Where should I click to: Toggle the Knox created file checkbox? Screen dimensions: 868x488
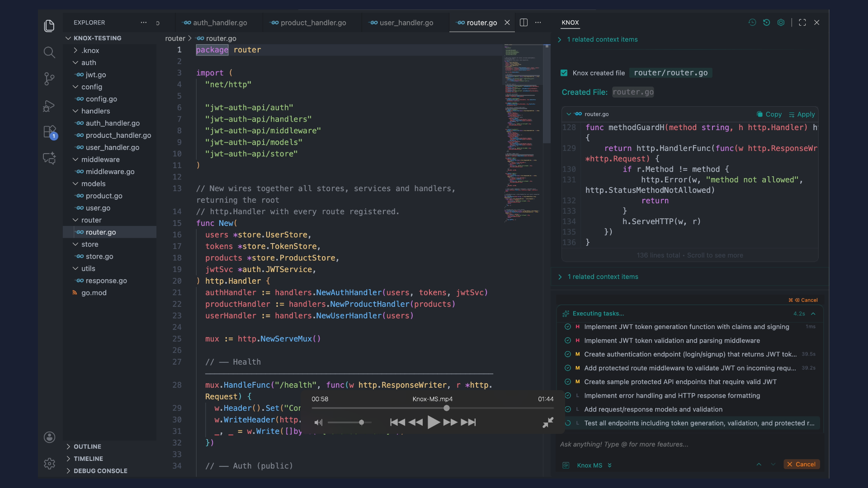coord(564,73)
